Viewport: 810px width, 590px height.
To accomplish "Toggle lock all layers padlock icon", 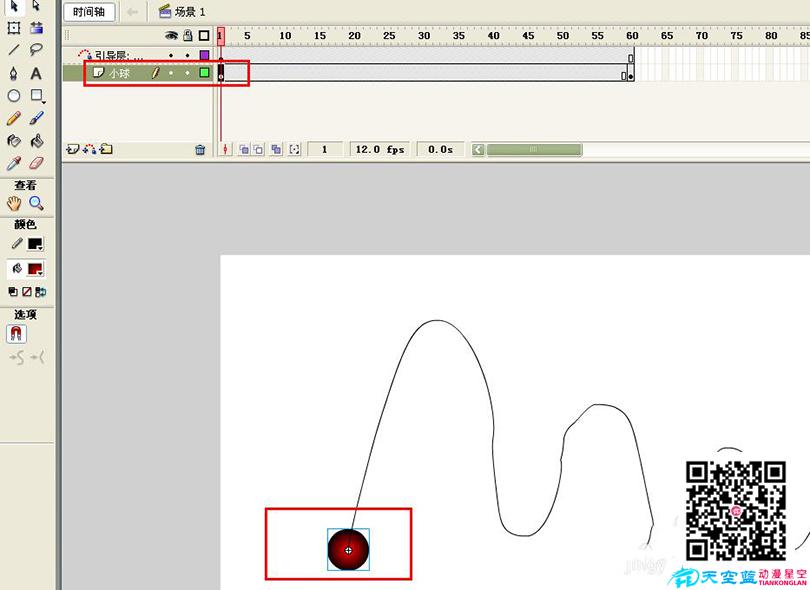I will (188, 35).
